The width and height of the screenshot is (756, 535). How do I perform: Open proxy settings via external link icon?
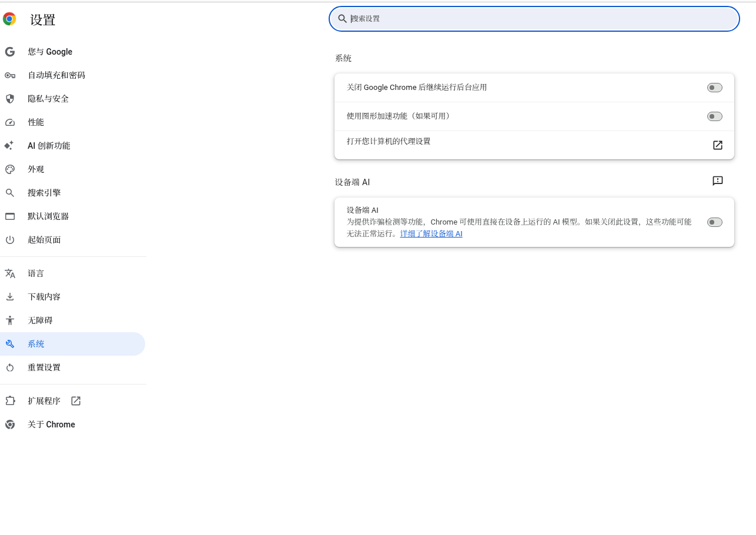click(x=718, y=145)
